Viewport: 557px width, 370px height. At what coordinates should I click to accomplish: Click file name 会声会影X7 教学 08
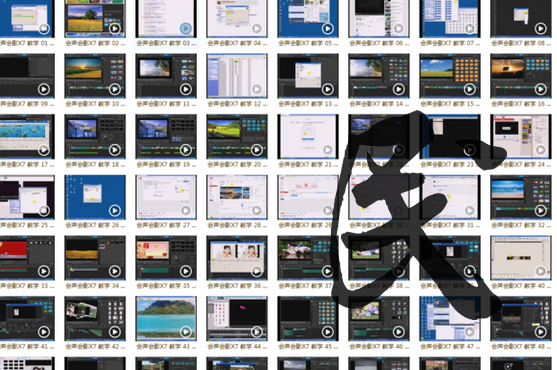[x=521, y=43]
